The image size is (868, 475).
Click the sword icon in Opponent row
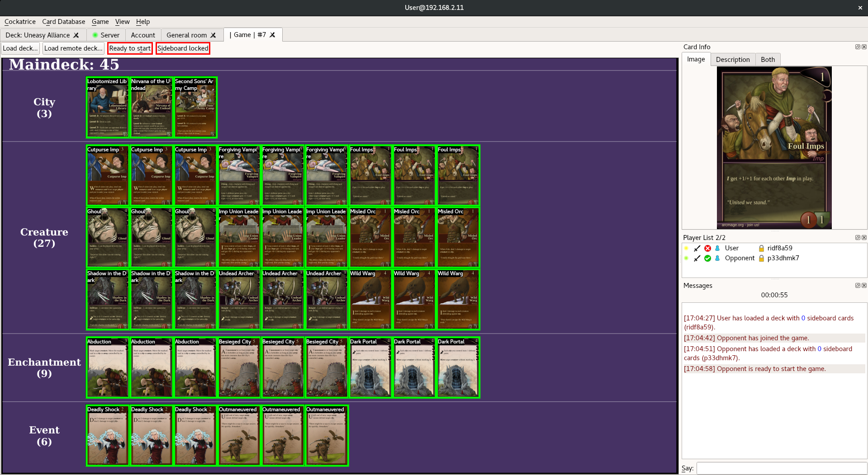click(697, 259)
